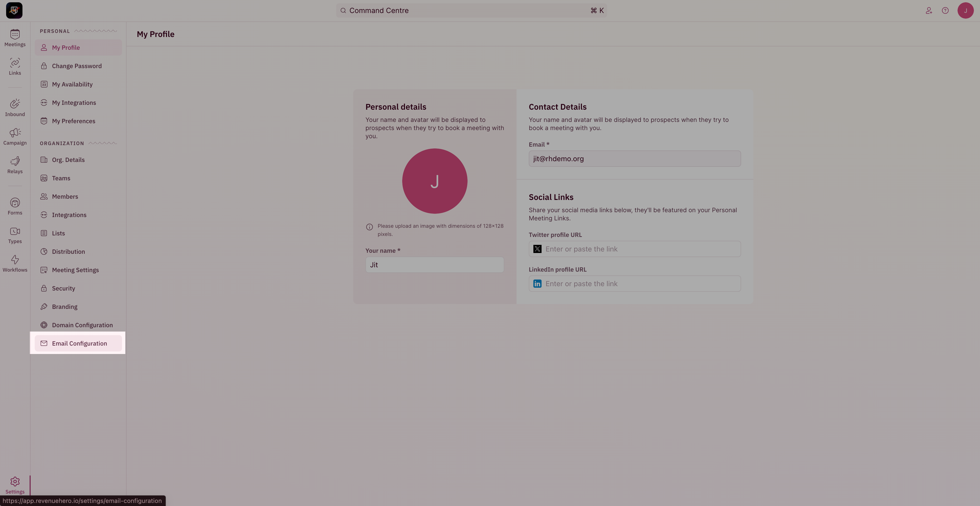Image resolution: width=980 pixels, height=506 pixels.
Task: Focus the Command Centre search bar
Action: [471, 11]
